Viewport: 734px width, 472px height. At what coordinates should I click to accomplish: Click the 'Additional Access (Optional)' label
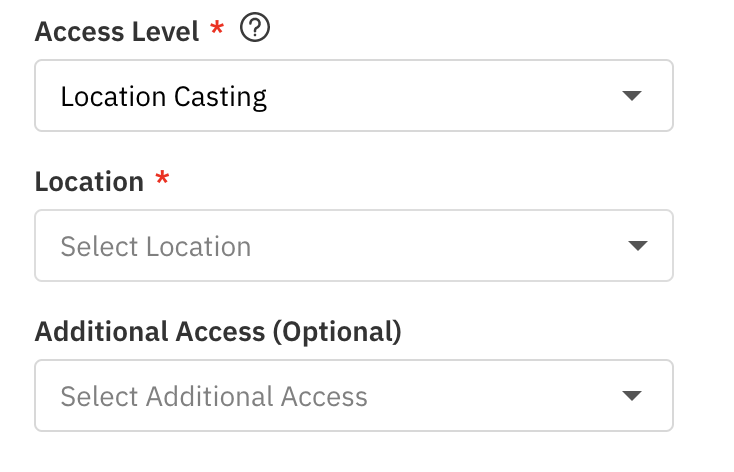pyautogui.click(x=217, y=332)
